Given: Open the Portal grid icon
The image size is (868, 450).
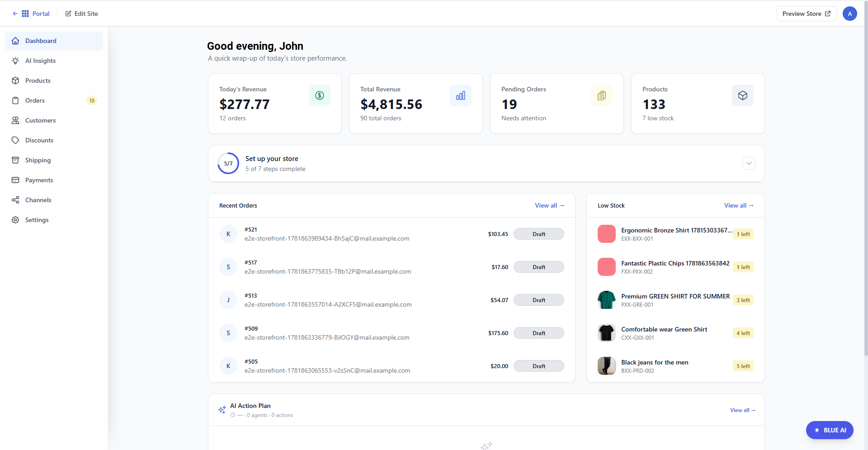Looking at the screenshot, I should (x=25, y=14).
